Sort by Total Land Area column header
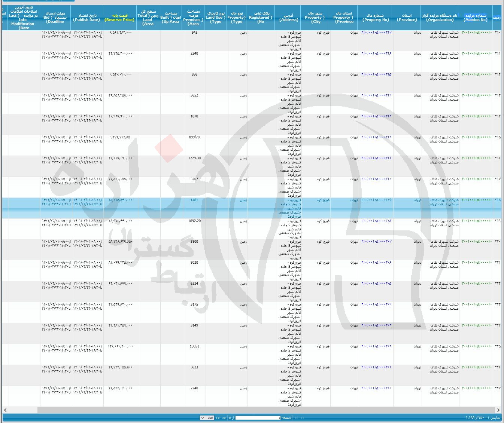Image resolution: width=504 pixels, height=423 pixels. pyautogui.click(x=148, y=18)
